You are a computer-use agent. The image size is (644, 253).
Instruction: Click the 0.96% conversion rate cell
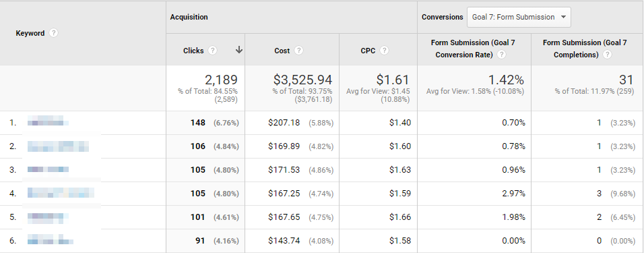(474, 170)
